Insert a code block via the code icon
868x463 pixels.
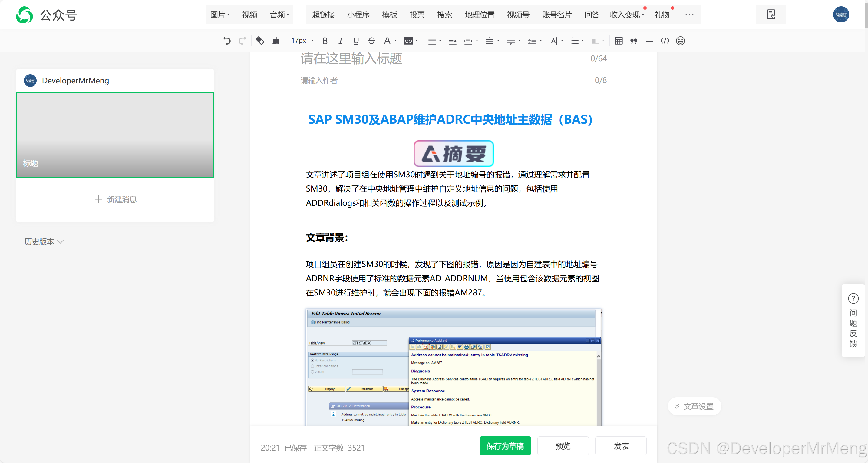pyautogui.click(x=665, y=41)
